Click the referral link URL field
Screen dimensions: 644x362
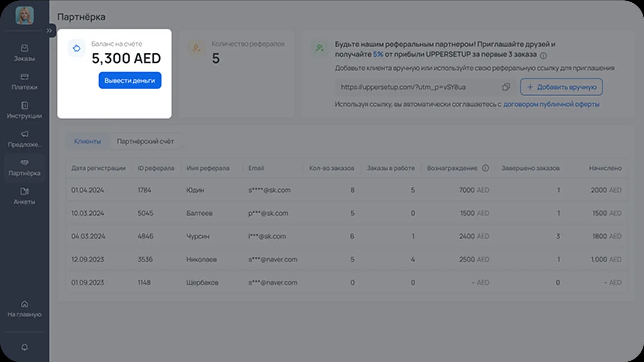415,87
